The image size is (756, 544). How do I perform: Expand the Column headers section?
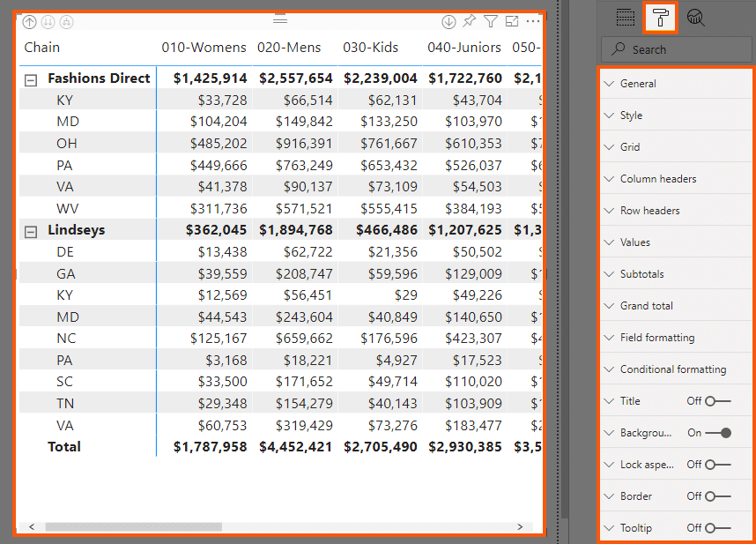tap(658, 179)
